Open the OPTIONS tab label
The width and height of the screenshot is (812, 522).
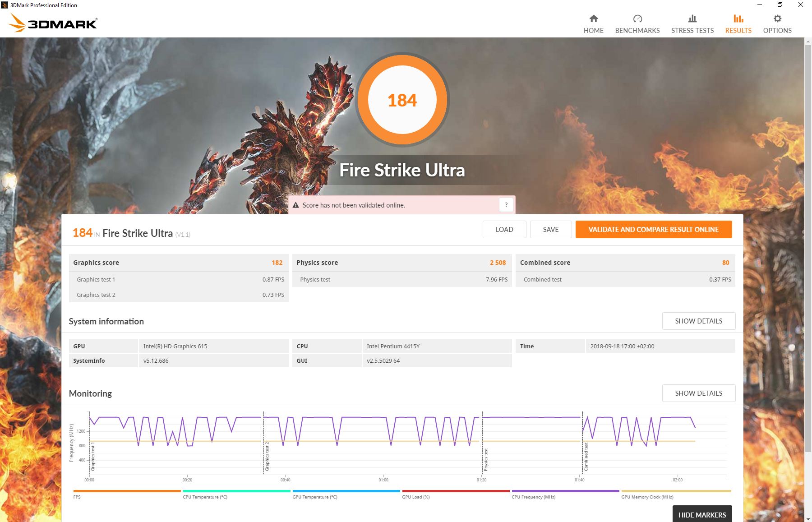point(777,30)
